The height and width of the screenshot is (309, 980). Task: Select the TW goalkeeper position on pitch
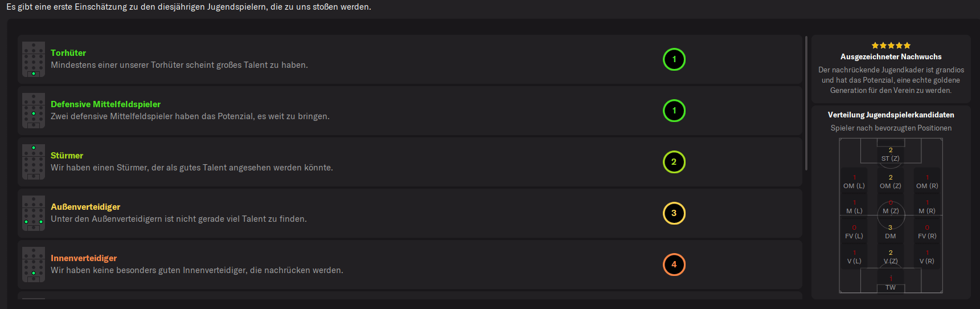891,283
